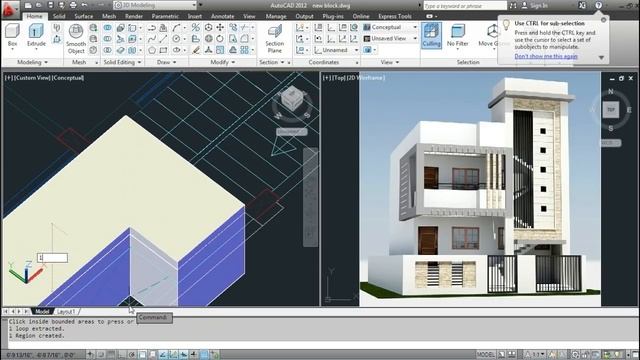Open the Unsaved View dropdown
The image size is (640, 360).
[x=390, y=39]
